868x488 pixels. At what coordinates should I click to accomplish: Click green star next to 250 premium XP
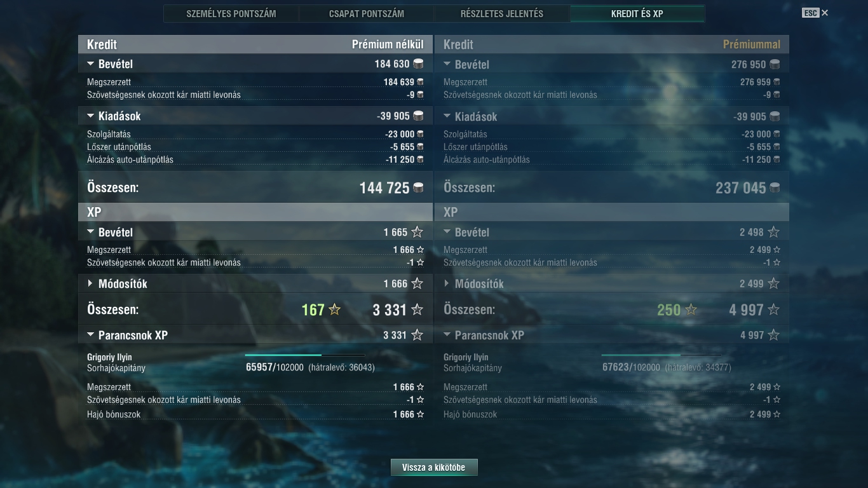[x=691, y=310]
